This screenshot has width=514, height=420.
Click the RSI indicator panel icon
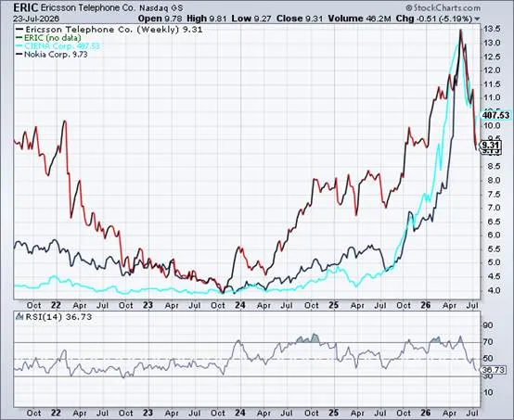click(x=19, y=317)
